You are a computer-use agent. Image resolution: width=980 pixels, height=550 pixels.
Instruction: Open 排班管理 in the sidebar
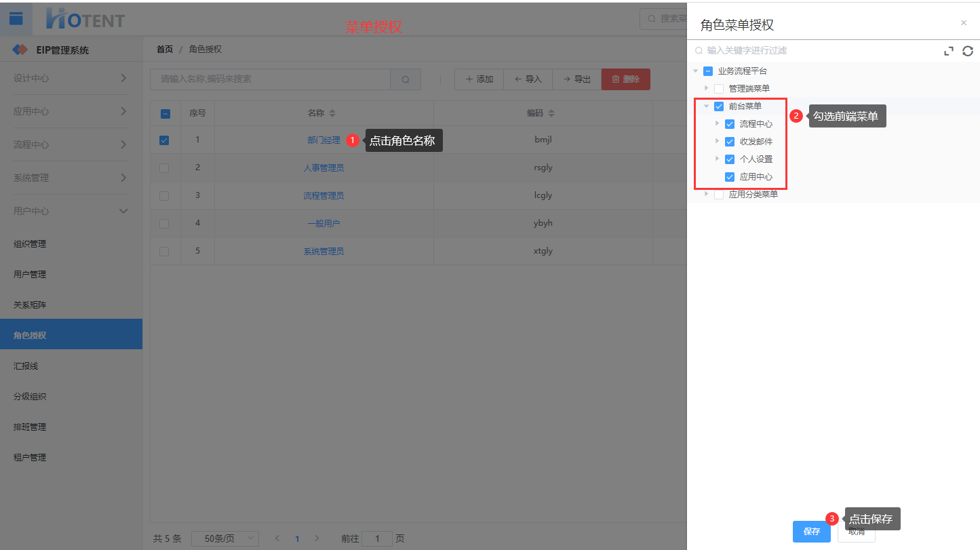tap(71, 427)
